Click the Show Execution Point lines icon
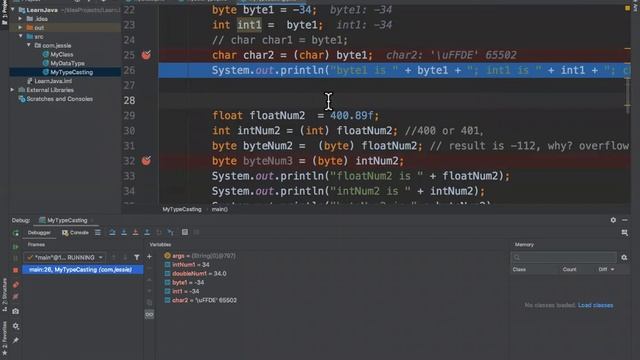The width and height of the screenshot is (640, 360). click(98, 232)
